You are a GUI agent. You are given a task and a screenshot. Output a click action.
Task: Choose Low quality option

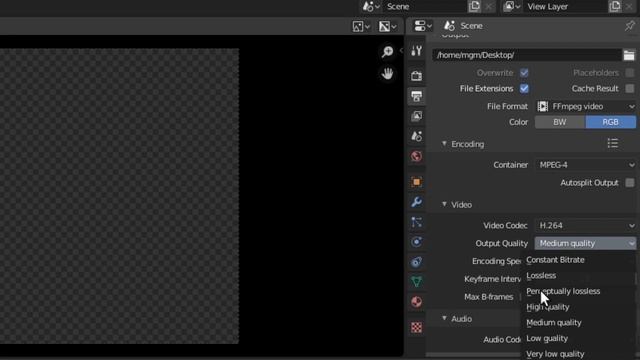(579, 338)
